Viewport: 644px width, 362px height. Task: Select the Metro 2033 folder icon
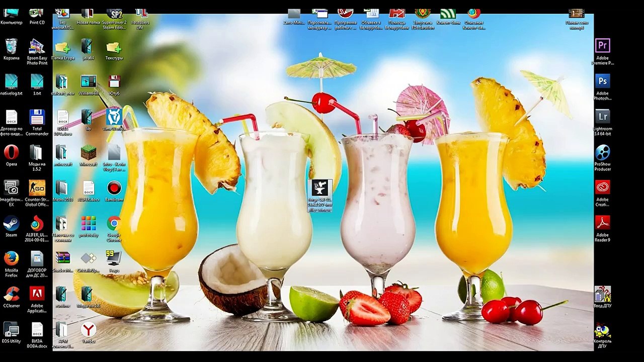(x=62, y=191)
